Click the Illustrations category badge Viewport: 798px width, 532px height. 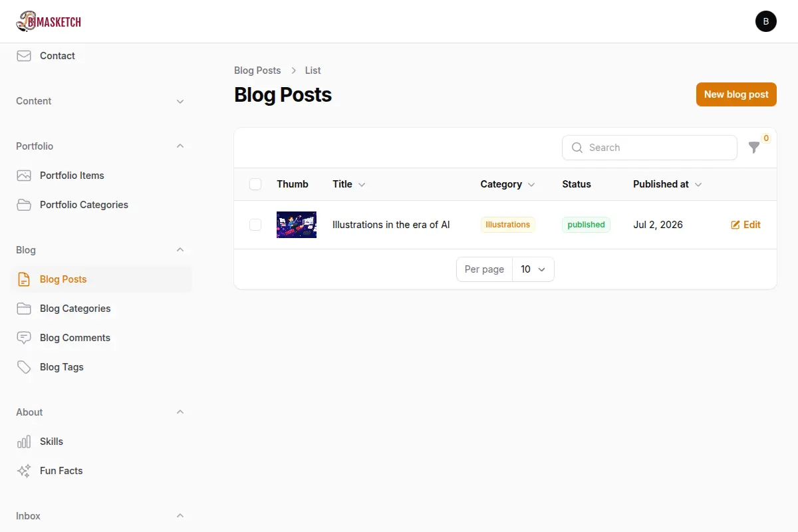[508, 225]
